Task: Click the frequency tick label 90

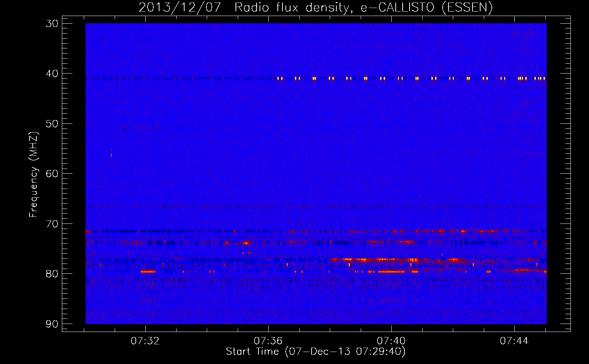Action: 52,324
